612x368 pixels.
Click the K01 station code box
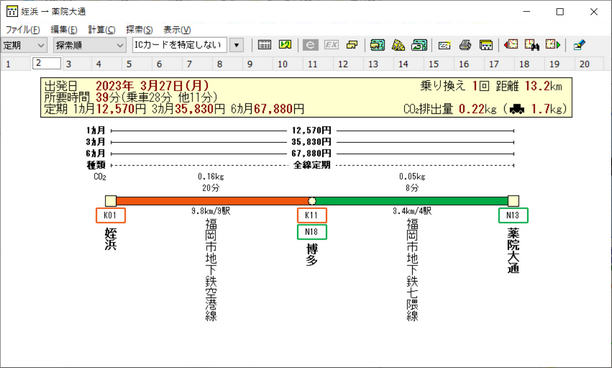click(x=110, y=215)
